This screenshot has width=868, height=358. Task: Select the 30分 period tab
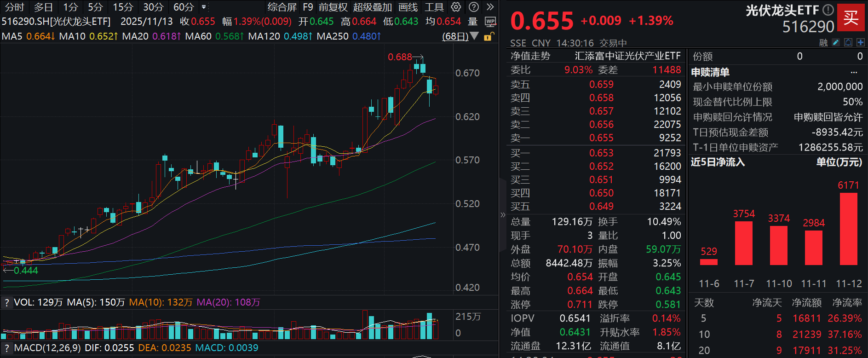[x=153, y=7]
